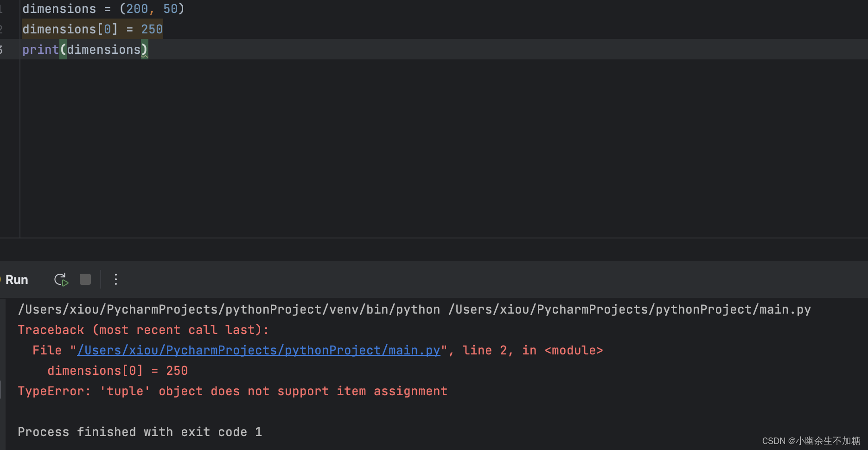Select the Run panel tab label
Image resolution: width=868 pixels, height=450 pixels.
pyautogui.click(x=17, y=280)
